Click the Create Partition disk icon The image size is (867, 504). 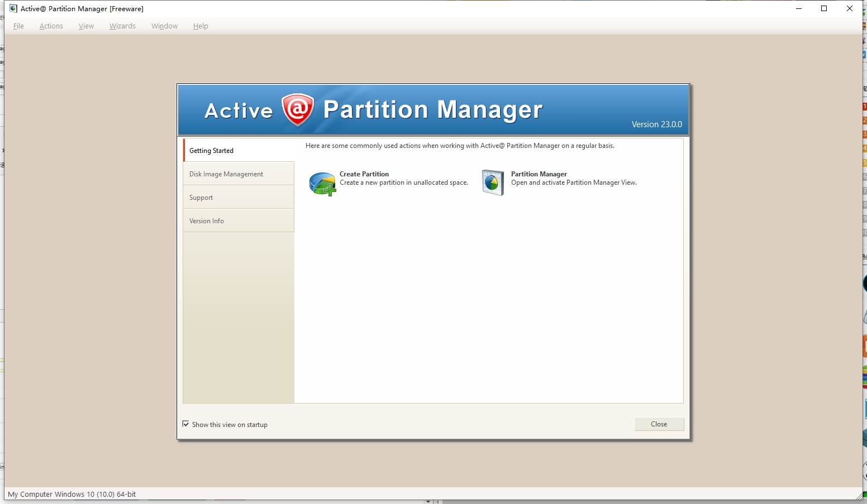(x=322, y=184)
